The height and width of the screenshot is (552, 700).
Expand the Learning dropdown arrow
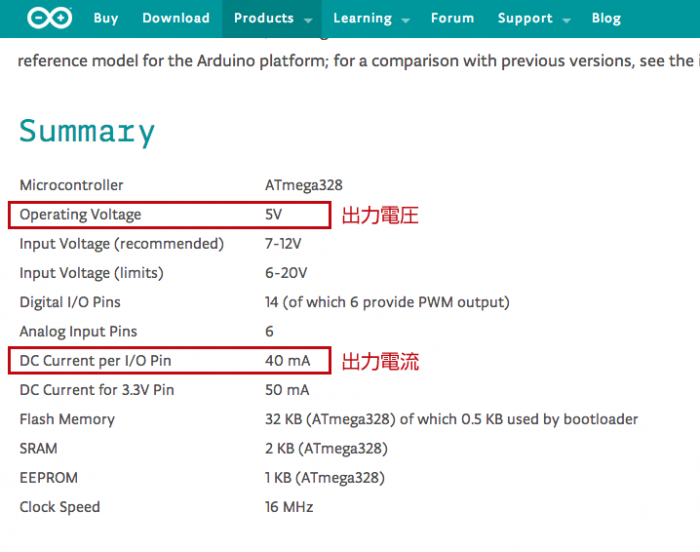406,20
